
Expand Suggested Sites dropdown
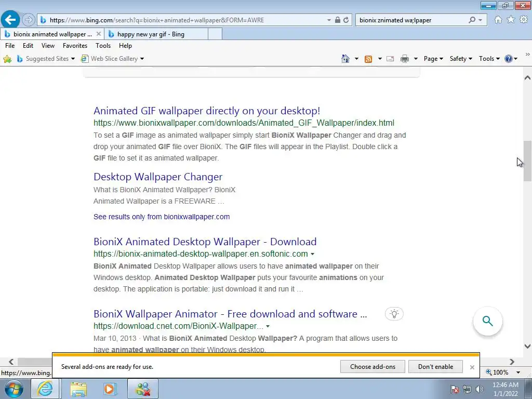pos(73,59)
